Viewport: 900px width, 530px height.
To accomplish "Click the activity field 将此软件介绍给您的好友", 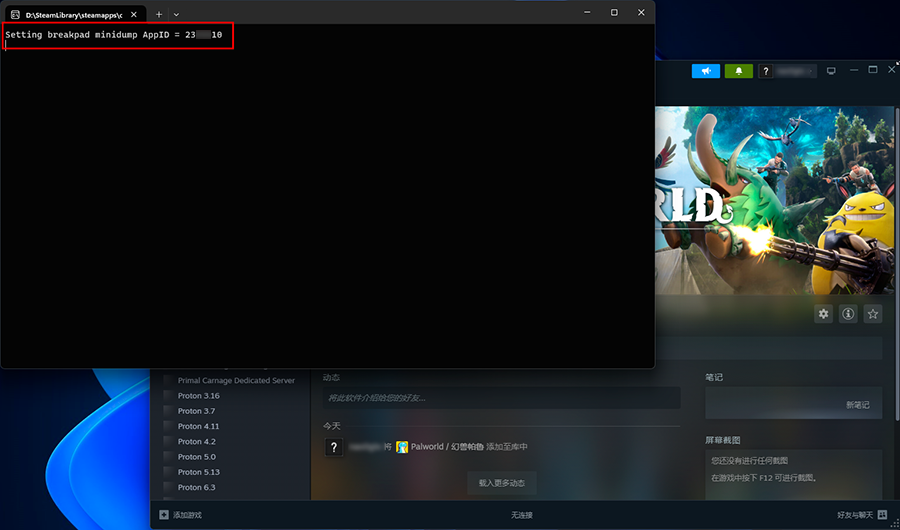I will coord(502,397).
